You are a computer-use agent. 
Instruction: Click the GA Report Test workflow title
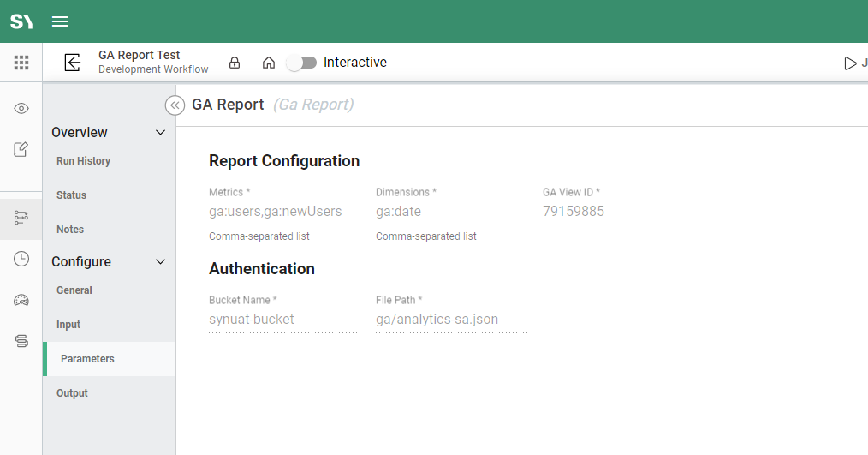[139, 55]
